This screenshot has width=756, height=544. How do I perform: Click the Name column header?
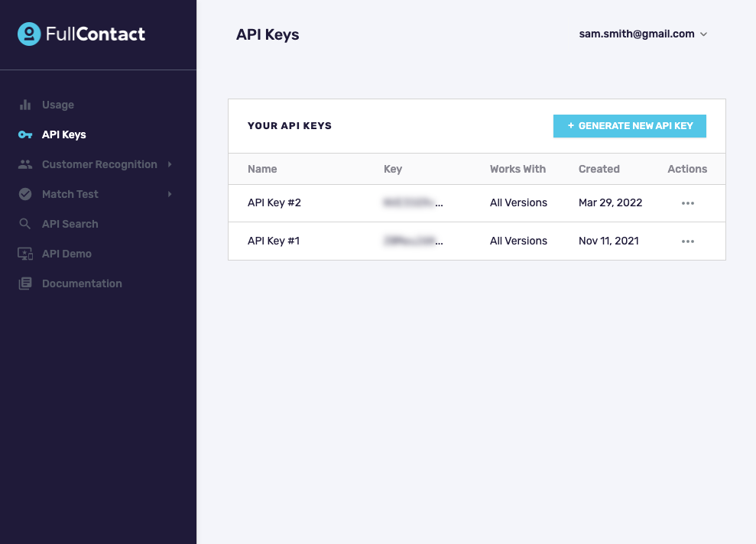coord(262,169)
